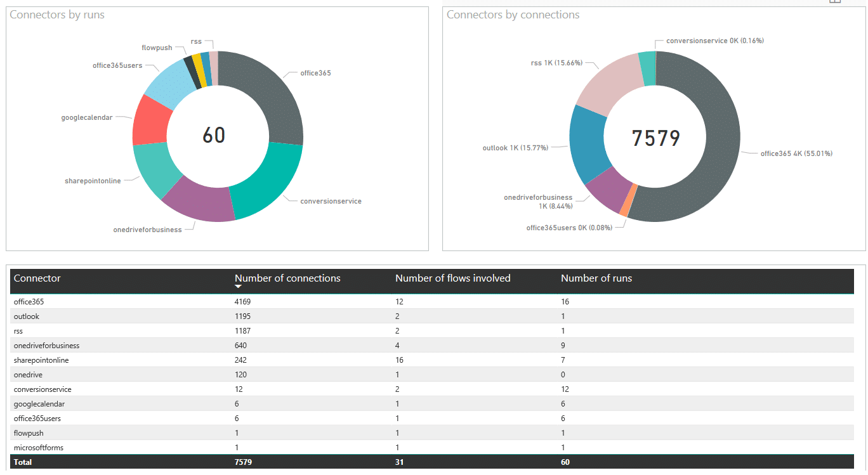Screen dimensions: 868x475
Task: Click 242 connections value for sharepointonline
Action: 241,360
